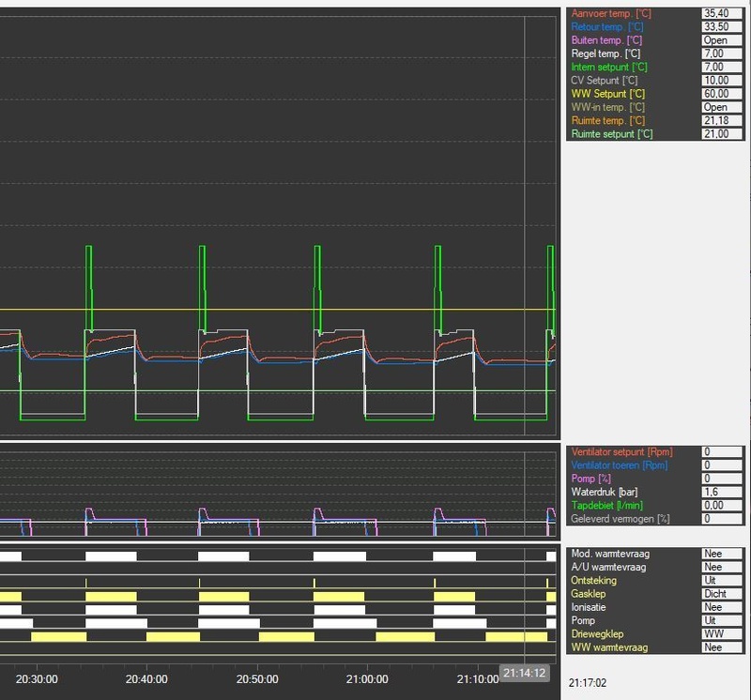The height and width of the screenshot is (700, 751).
Task: Click the Geleverd vermogen value field
Action: pos(722,519)
